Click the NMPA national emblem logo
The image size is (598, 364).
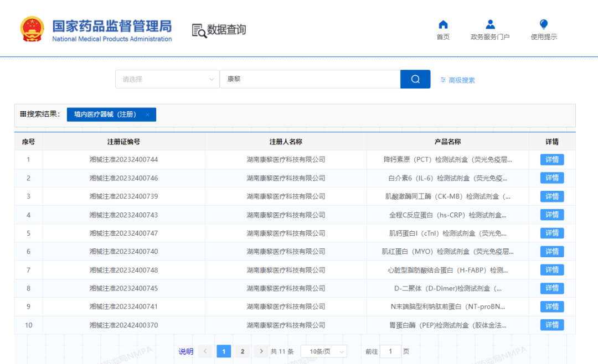click(32, 28)
